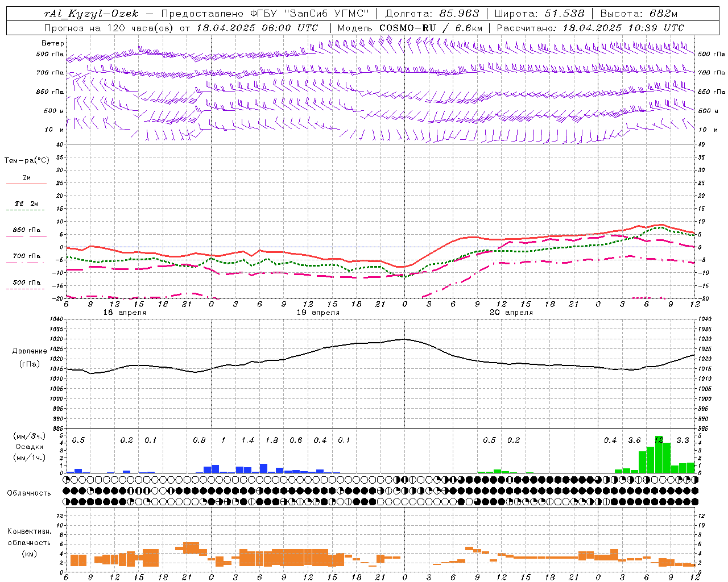Screen dimensions: 728x582
Task: Click the 20 апреля date label
Action: coord(511,313)
